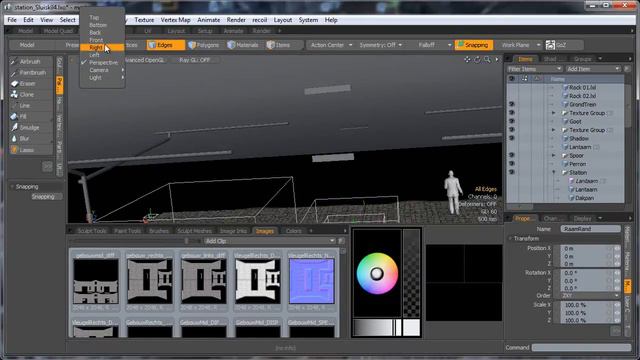Toggle the Snapping toolbar button

(x=474, y=45)
